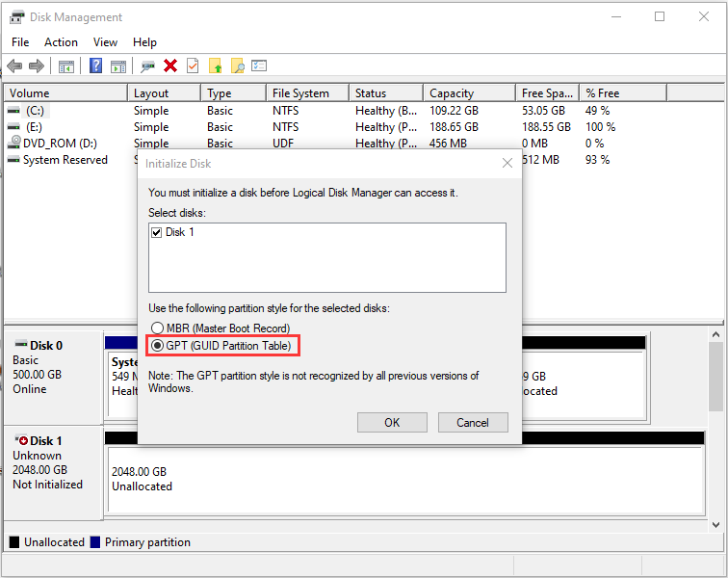The height and width of the screenshot is (578, 728).
Task: Sort by the Type column header
Action: pyautogui.click(x=234, y=93)
